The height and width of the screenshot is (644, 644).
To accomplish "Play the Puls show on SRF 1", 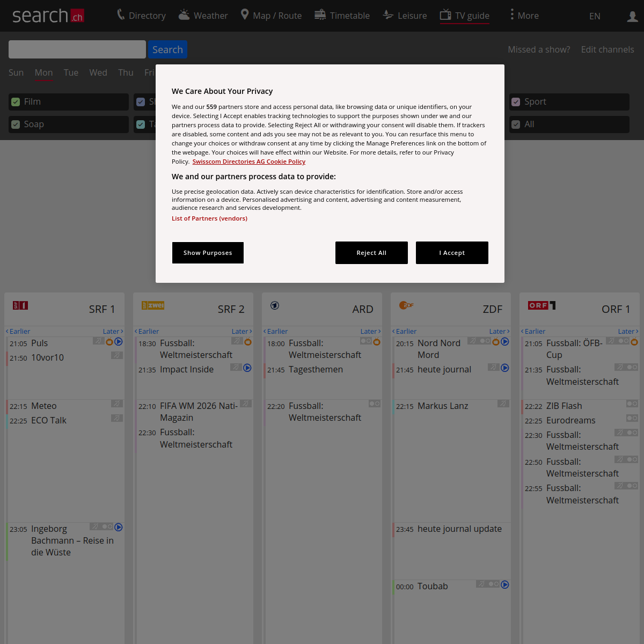I will 119,341.
